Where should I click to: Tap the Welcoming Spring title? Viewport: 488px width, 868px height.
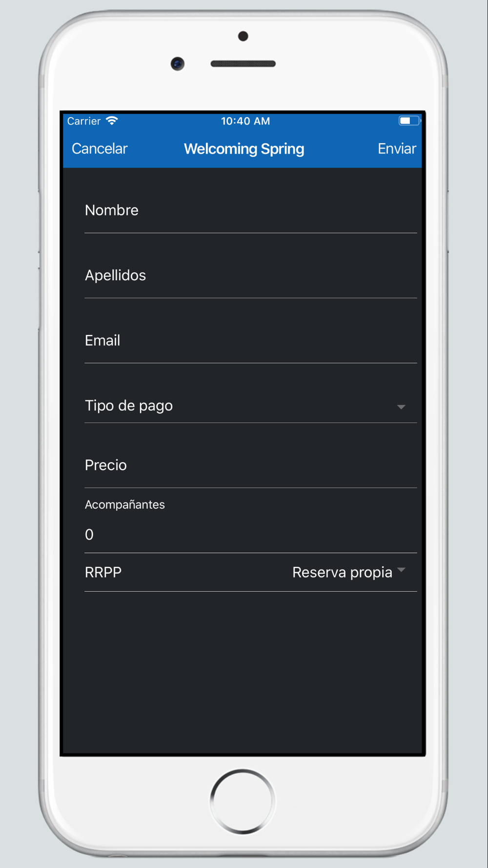[244, 149]
